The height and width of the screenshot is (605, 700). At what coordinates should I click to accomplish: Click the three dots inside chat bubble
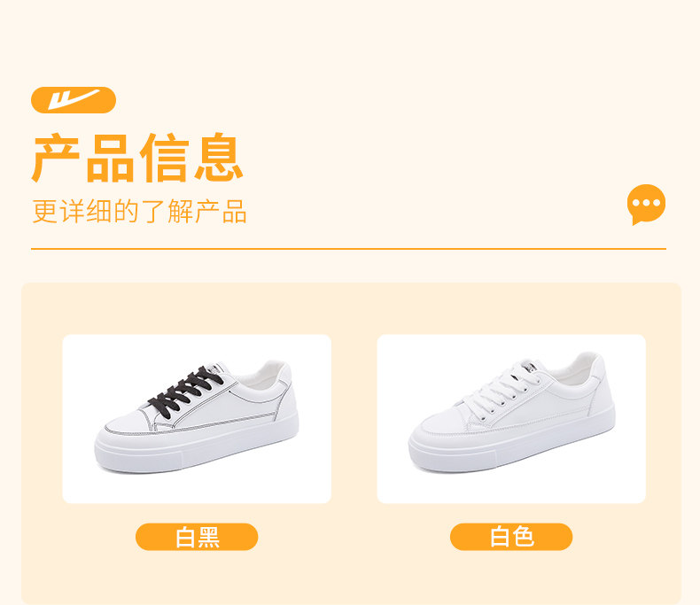646,203
